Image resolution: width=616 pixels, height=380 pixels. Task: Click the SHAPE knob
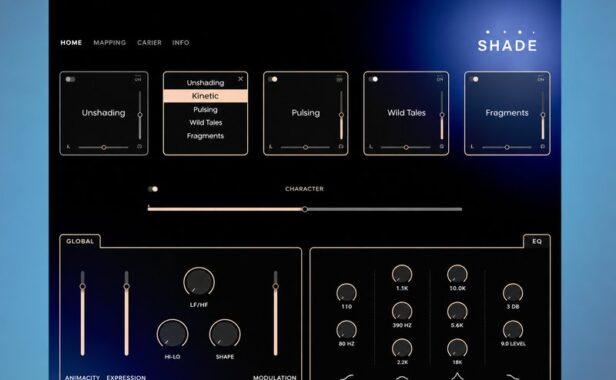[x=225, y=334]
